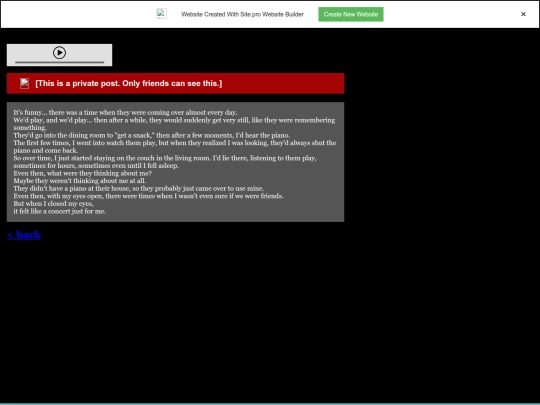The width and height of the screenshot is (540, 405).
Task: Click the line 'Even then, what were they thinking about me?'
Action: pyautogui.click(x=82, y=173)
